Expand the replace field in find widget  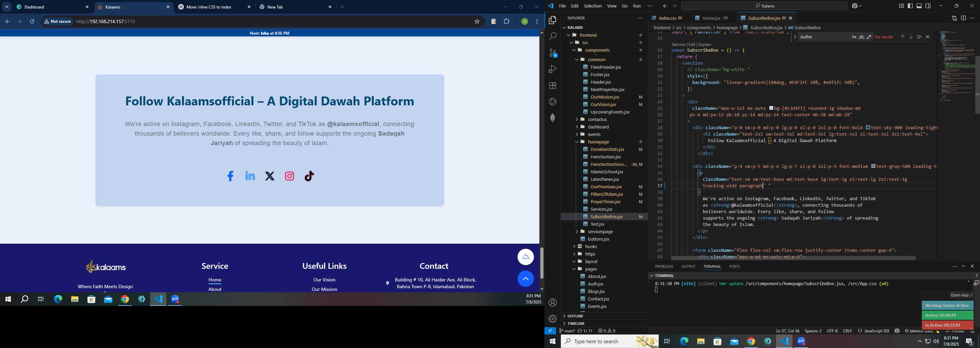coord(795,37)
